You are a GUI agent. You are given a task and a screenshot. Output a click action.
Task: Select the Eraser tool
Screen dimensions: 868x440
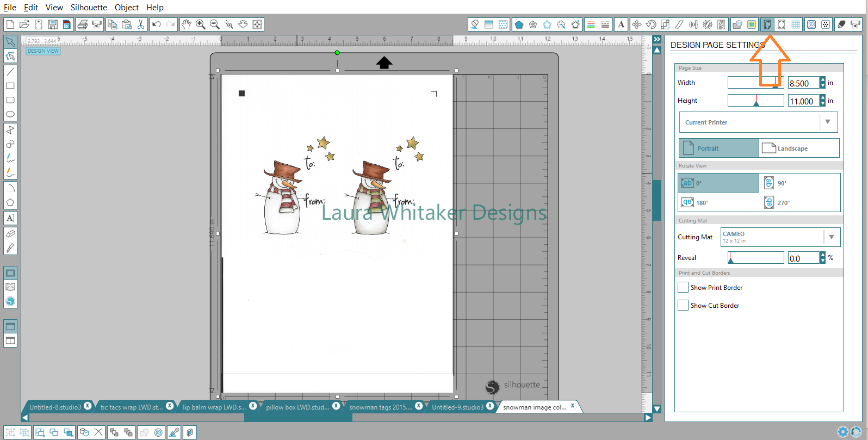(10, 233)
